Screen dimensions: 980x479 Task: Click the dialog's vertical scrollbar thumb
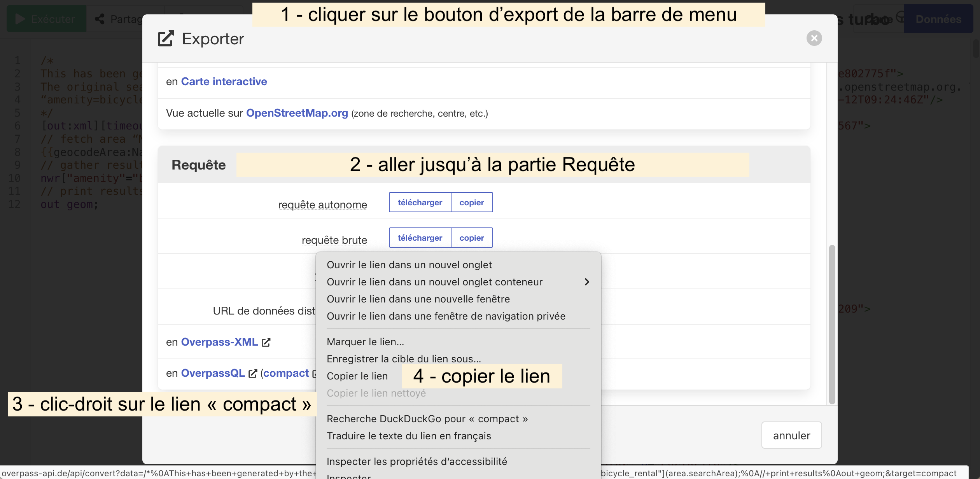[x=832, y=324]
